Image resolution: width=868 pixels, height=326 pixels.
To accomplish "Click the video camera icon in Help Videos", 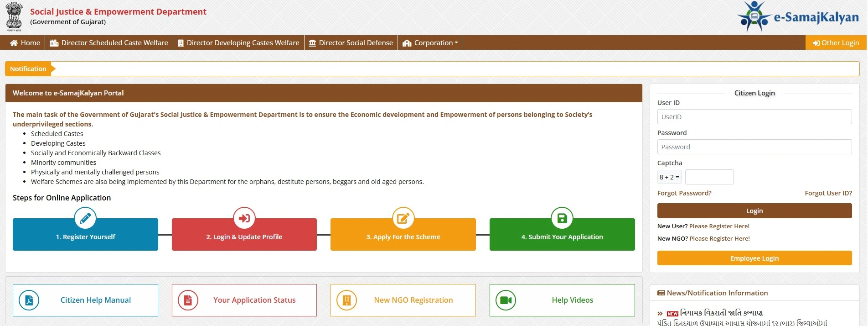I will 506,300.
